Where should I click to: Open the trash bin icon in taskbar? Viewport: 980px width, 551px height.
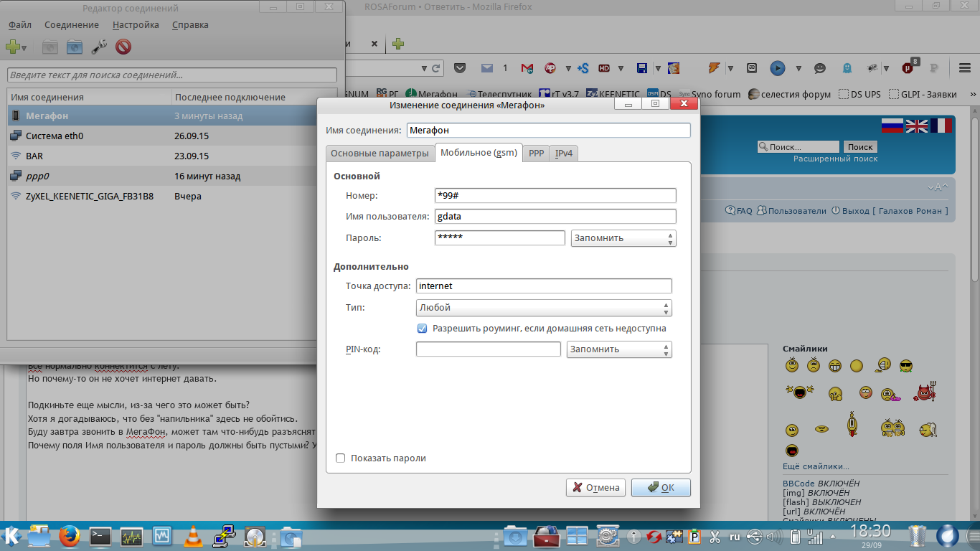(x=918, y=536)
